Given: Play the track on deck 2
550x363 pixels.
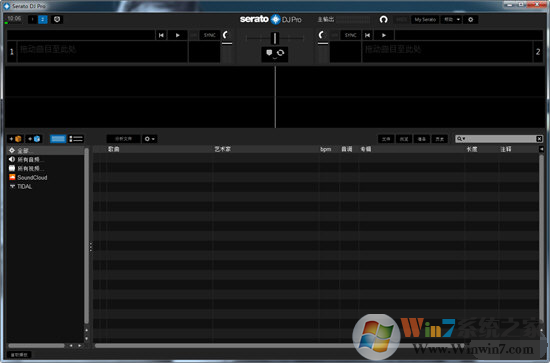Looking at the screenshot, I should (x=384, y=35).
